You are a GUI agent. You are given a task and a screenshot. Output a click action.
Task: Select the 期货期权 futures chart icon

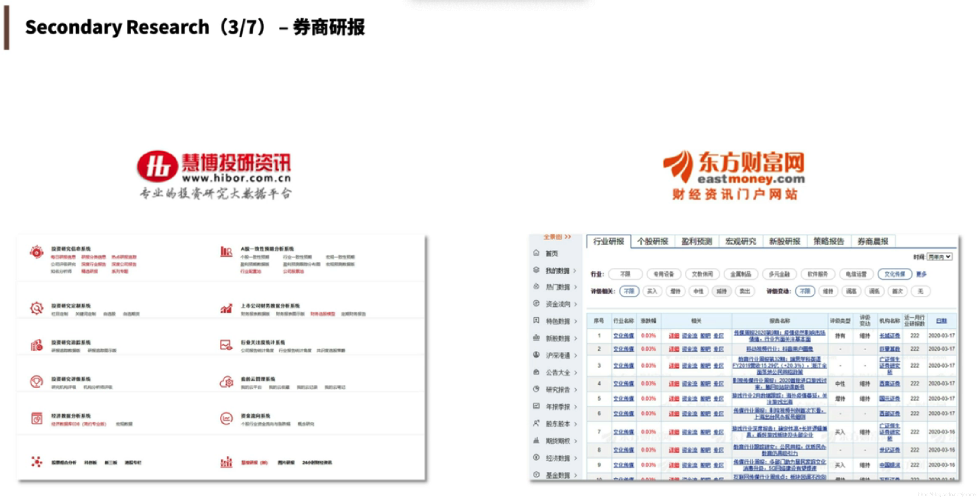click(537, 440)
